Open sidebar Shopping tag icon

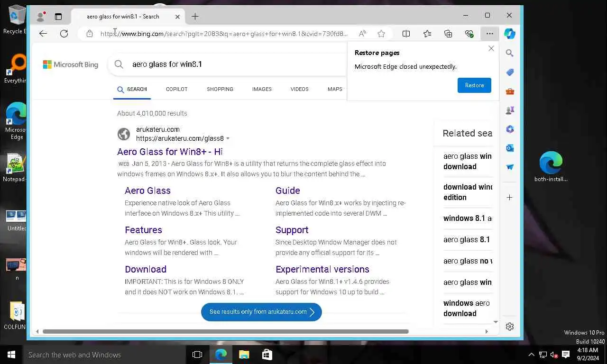tap(510, 72)
